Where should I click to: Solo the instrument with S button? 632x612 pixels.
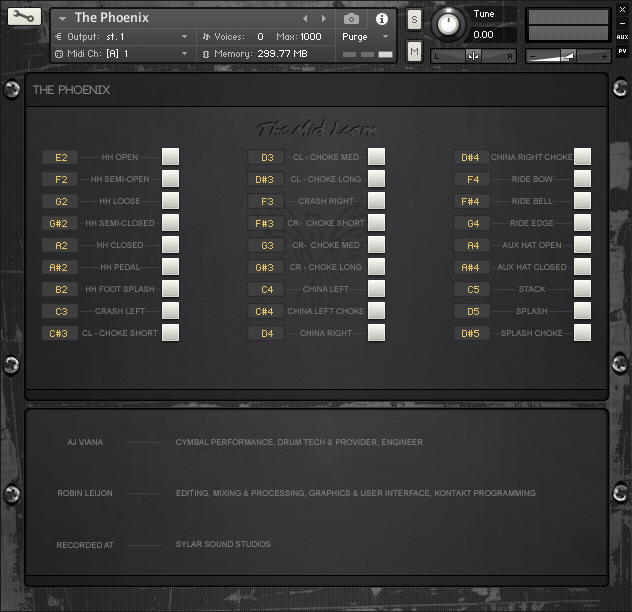[414, 20]
